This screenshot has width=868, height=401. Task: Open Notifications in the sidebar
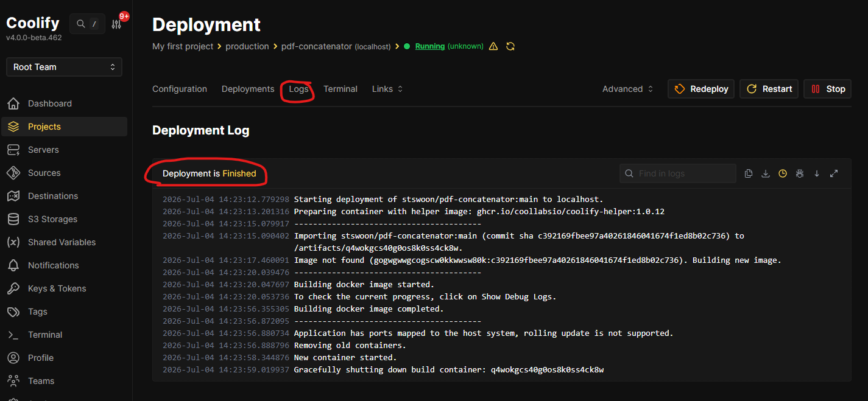click(x=64, y=265)
